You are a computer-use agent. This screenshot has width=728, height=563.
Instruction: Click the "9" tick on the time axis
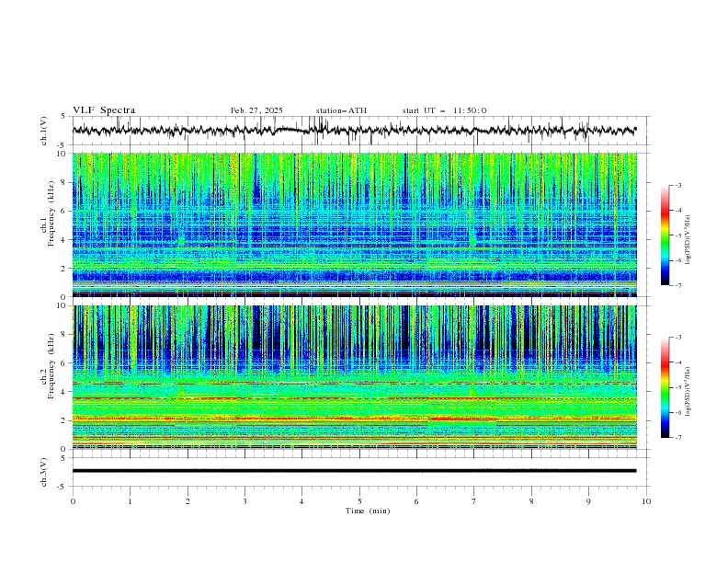pos(588,501)
